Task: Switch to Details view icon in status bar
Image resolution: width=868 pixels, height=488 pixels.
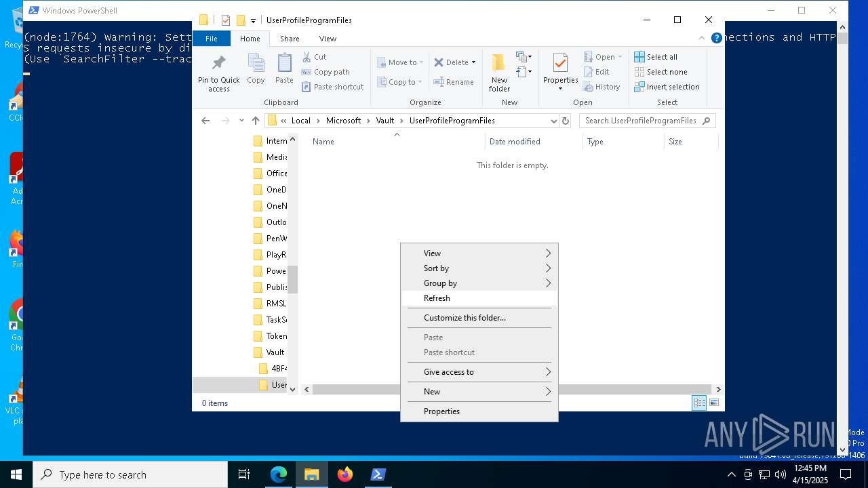Action: 699,403
